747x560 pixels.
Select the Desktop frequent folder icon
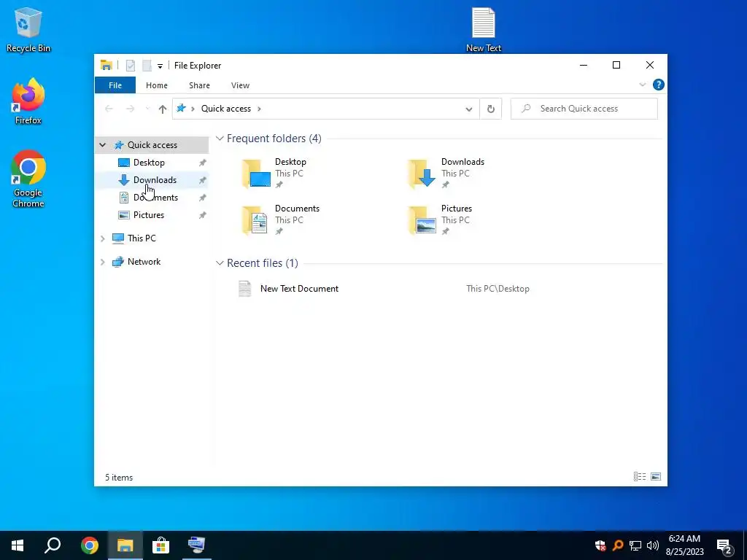coord(256,174)
